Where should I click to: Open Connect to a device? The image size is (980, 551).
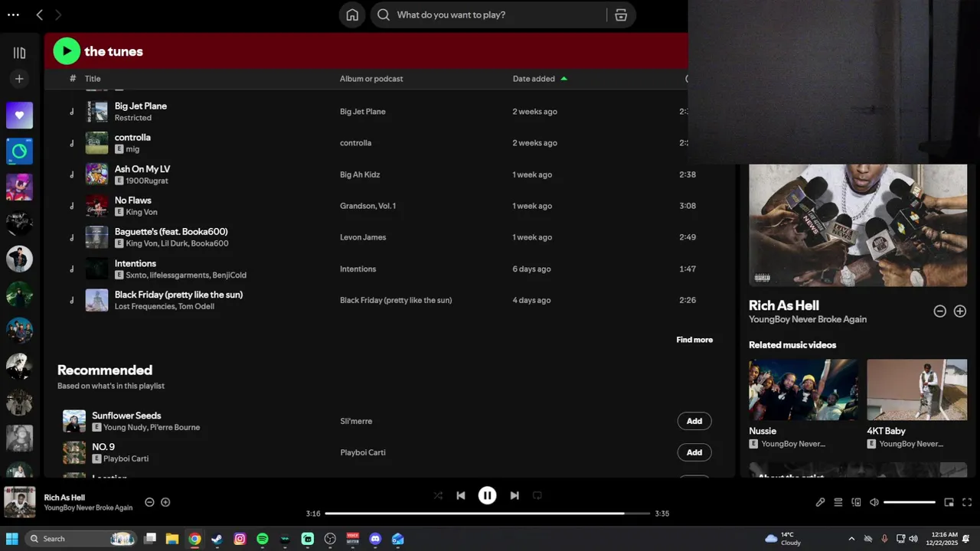tap(856, 502)
